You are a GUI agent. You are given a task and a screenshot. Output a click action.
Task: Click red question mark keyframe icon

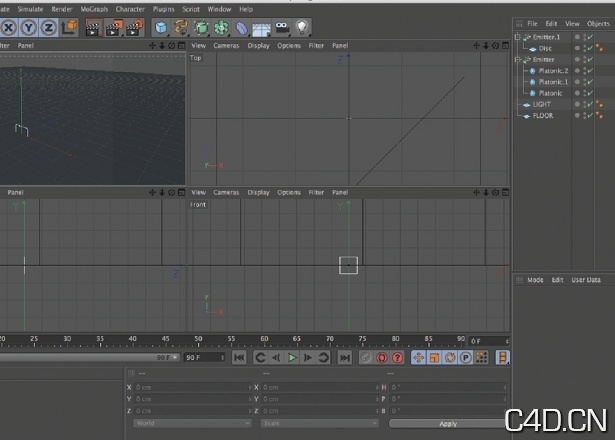pyautogui.click(x=397, y=358)
